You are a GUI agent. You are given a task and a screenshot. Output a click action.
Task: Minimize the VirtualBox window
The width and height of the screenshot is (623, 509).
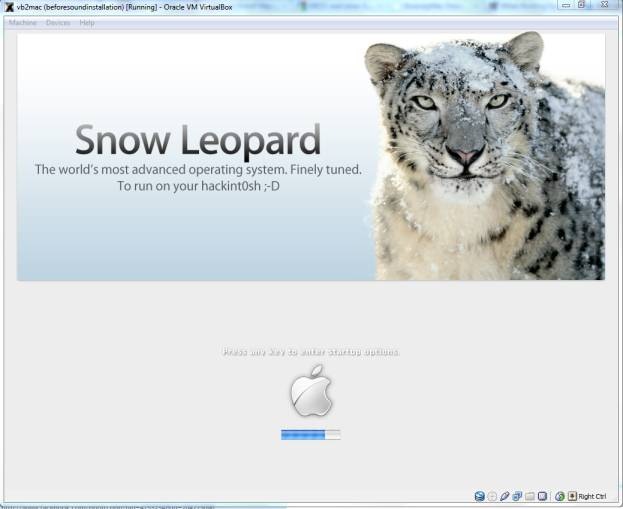tap(567, 5)
